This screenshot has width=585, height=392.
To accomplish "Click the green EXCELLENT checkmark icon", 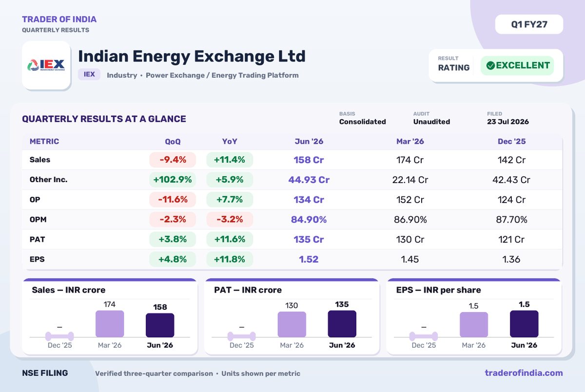I will [491, 65].
